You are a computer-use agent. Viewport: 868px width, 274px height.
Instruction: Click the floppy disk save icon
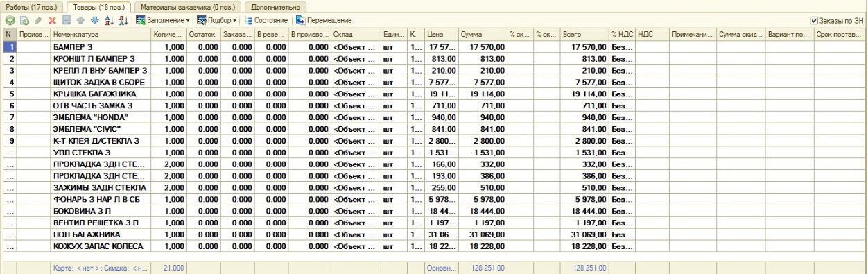pyautogui.click(x=67, y=21)
